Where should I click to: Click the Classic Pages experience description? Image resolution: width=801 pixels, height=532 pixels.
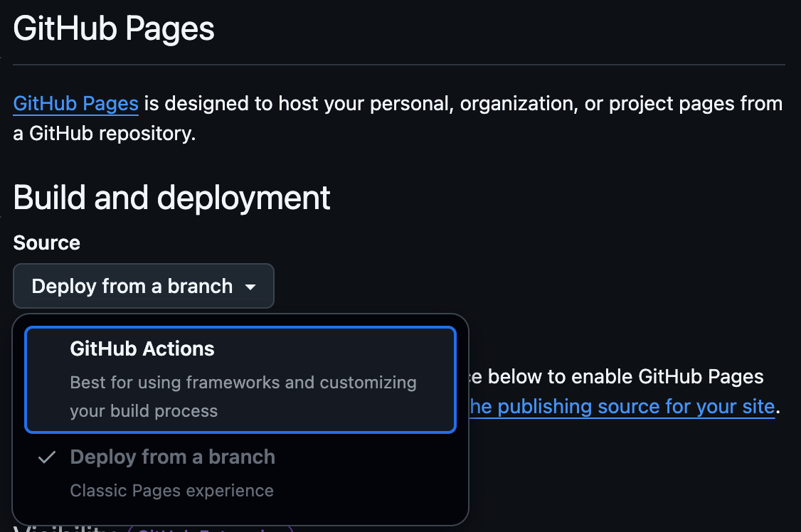(x=171, y=491)
